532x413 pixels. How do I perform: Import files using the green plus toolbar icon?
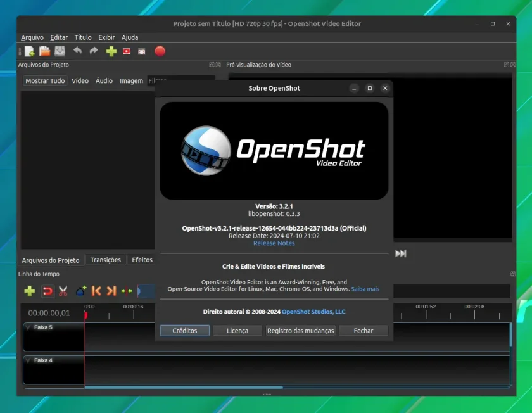pyautogui.click(x=111, y=51)
